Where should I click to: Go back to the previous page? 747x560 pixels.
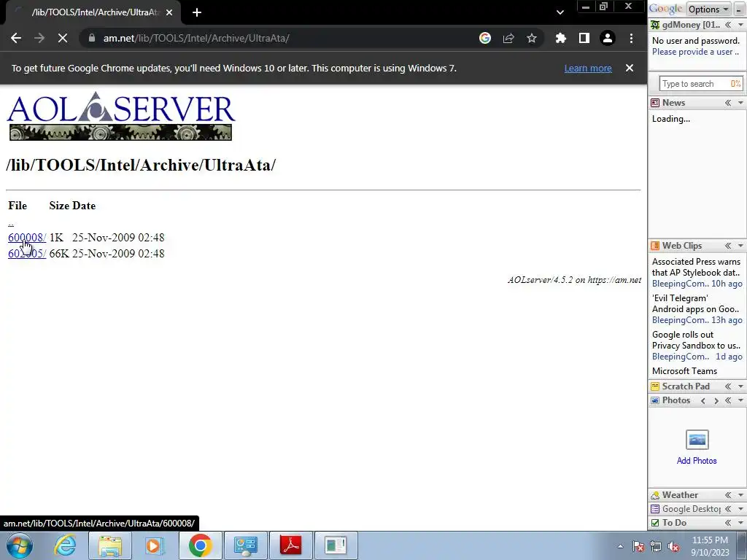click(x=16, y=38)
